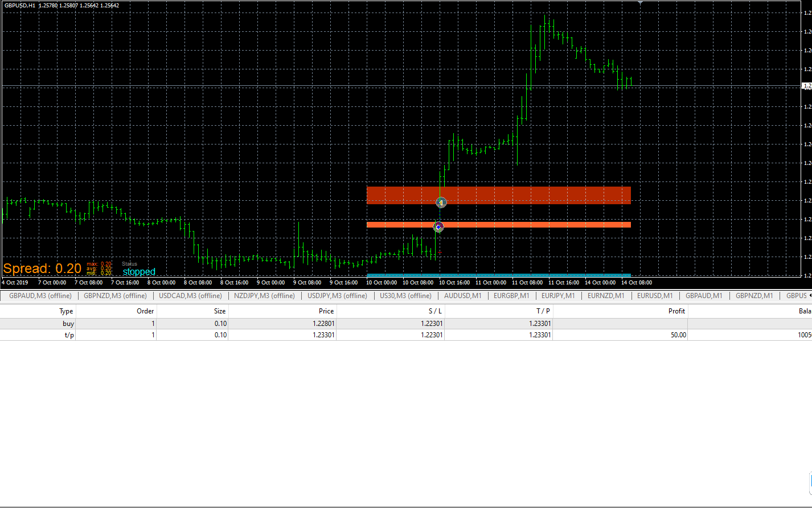This screenshot has height=508, width=812.
Task: Click t/p row price 1.23301 cell
Action: pyautogui.click(x=323, y=335)
